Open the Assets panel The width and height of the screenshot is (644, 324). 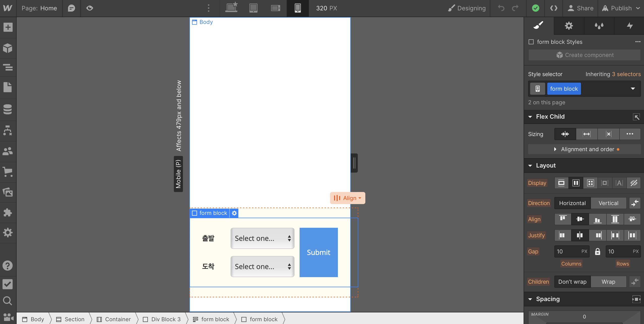8,192
